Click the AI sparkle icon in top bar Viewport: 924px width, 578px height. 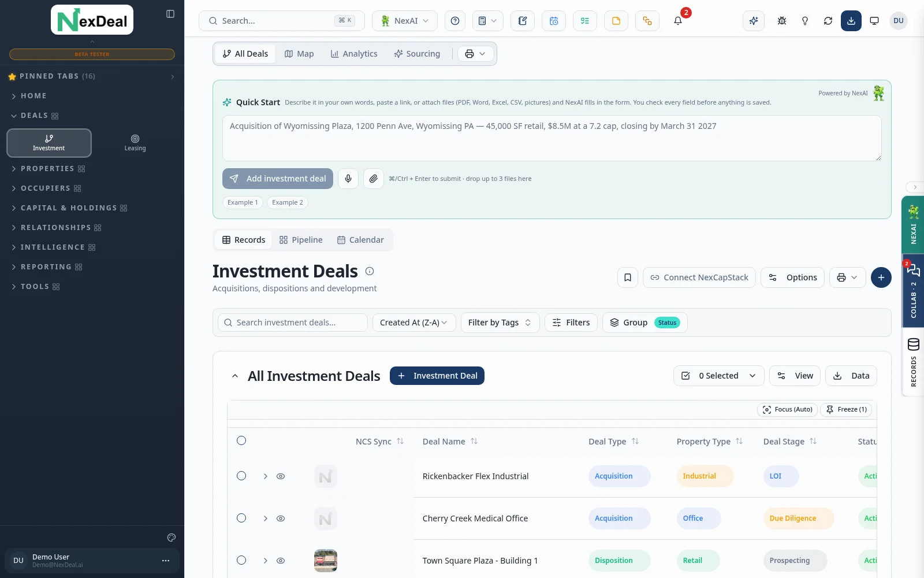click(x=754, y=21)
